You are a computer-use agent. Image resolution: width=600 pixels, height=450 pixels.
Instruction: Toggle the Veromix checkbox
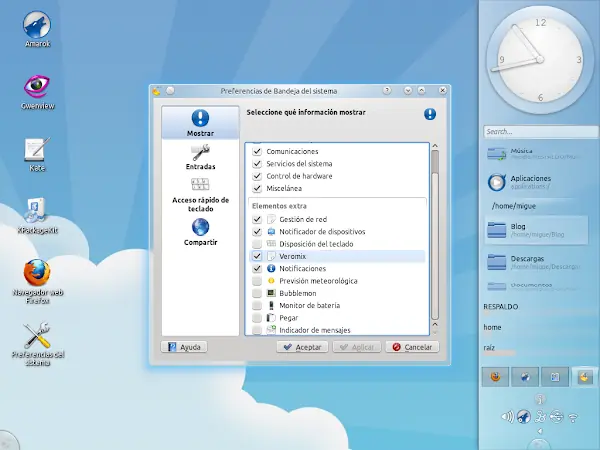[x=257, y=256]
